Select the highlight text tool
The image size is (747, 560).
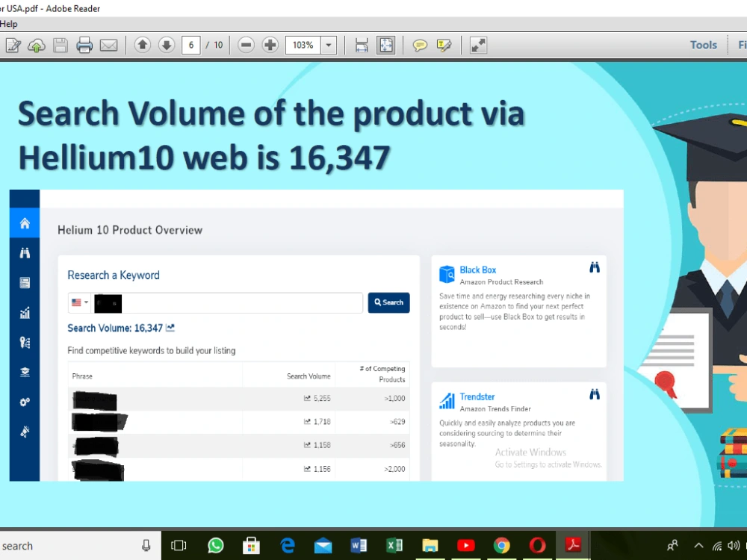[444, 46]
